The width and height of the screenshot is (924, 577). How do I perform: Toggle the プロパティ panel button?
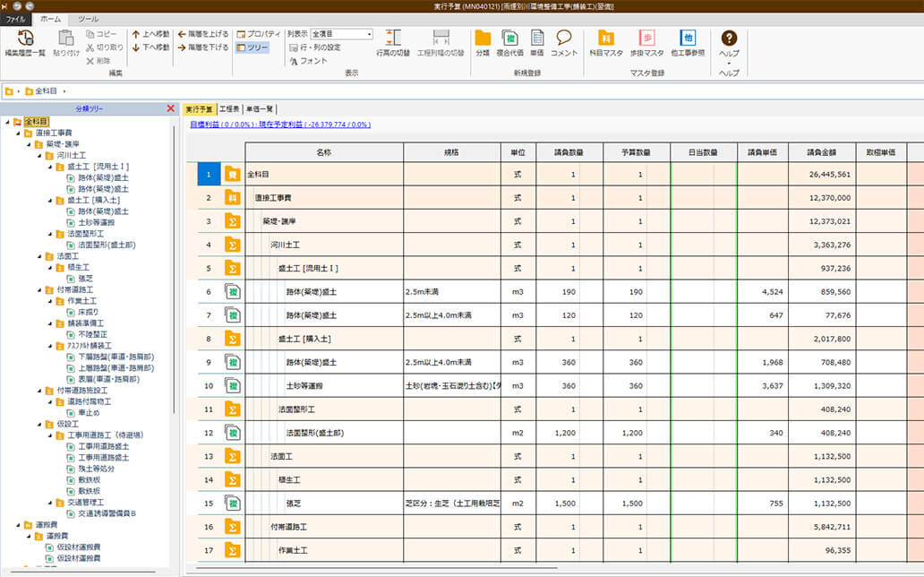coord(258,34)
